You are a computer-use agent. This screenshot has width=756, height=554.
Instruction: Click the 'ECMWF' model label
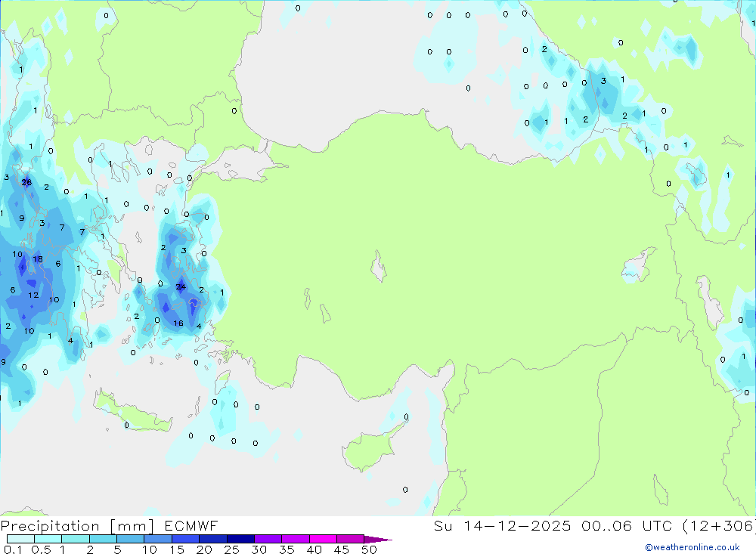coord(191,525)
